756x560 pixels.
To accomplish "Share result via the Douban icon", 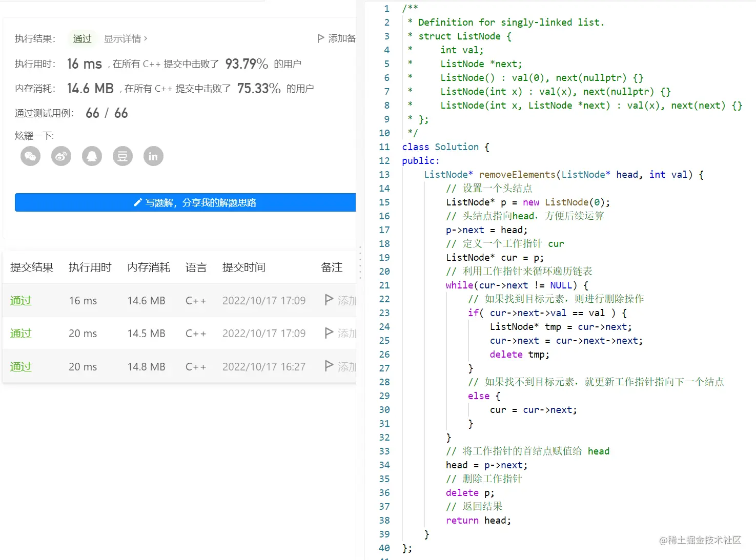I will click(122, 156).
